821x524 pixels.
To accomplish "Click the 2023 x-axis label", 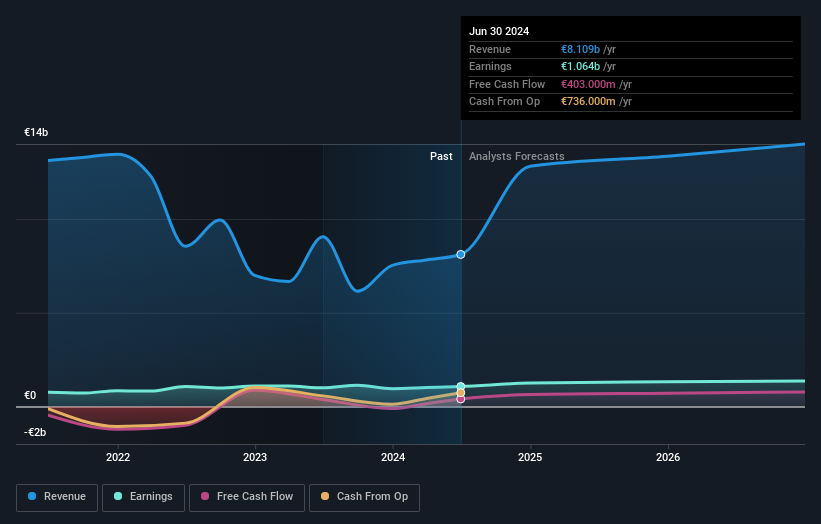I will tap(255, 457).
